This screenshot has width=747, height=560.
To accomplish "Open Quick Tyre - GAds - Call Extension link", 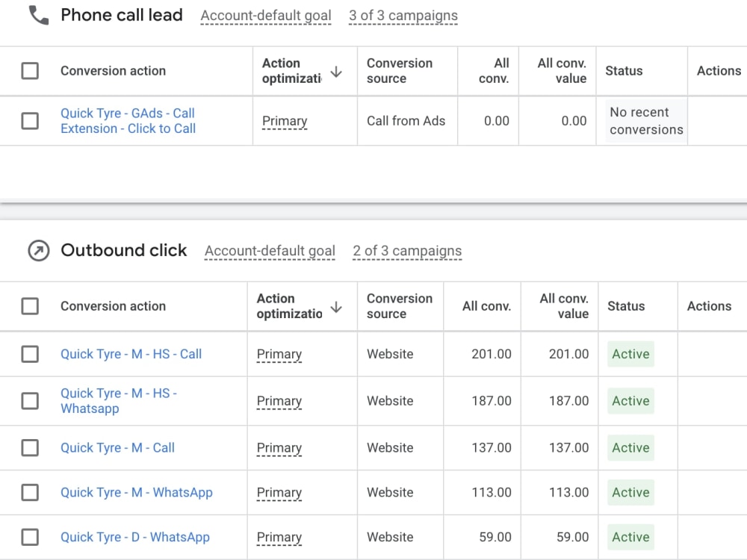I will pos(128,121).
